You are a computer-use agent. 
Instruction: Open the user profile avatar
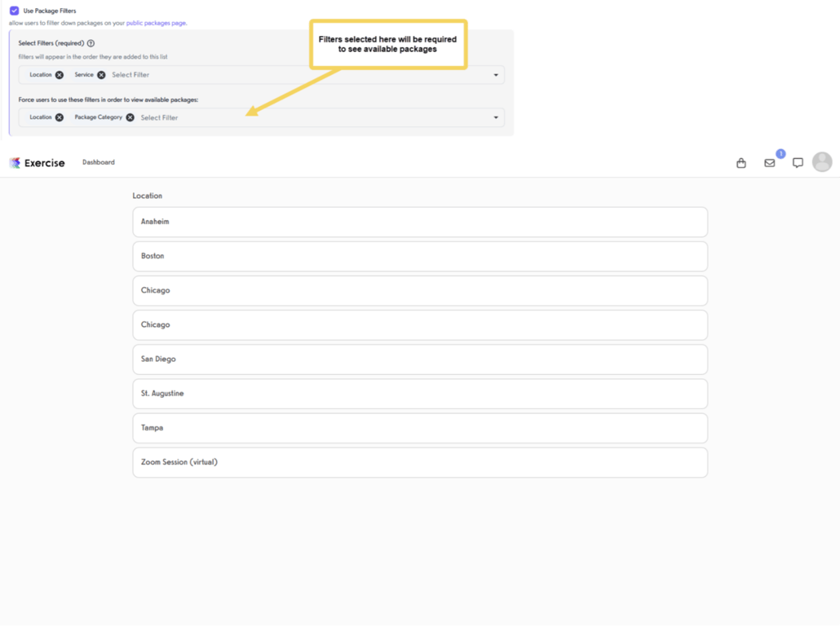[x=822, y=162]
